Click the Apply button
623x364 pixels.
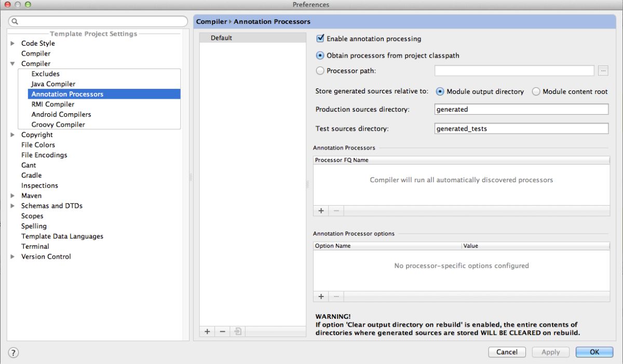[551, 352]
